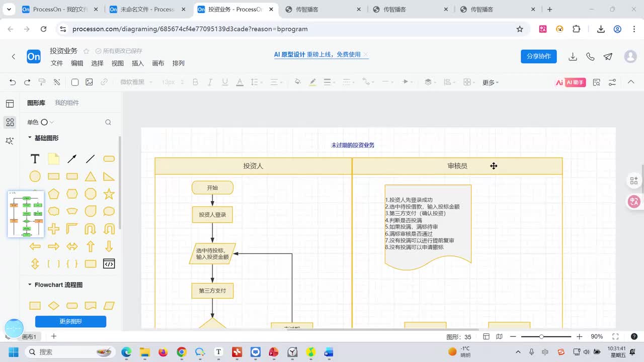The height and width of the screenshot is (362, 644).
Task: Select the flowchart diamond decision shape
Action: 53,306
